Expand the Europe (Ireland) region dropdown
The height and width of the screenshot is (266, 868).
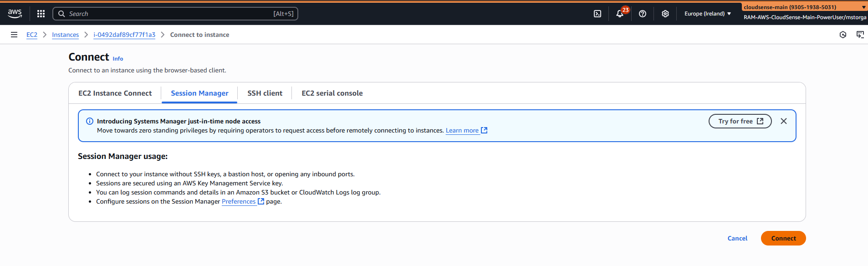tap(707, 14)
